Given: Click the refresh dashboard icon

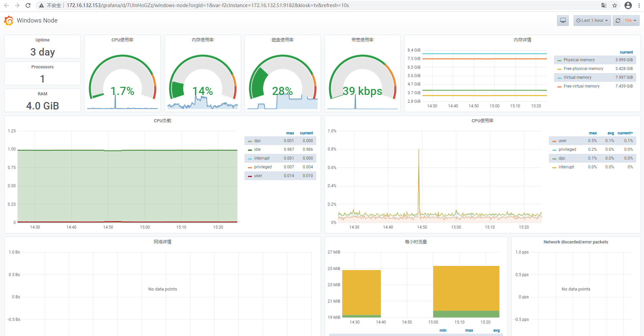Looking at the screenshot, I should point(618,21).
